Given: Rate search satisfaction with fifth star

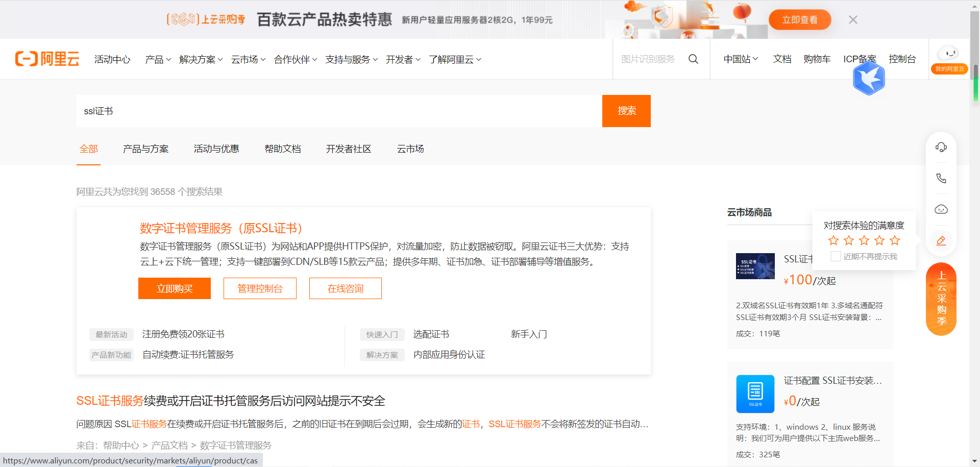Looking at the screenshot, I should tap(895, 240).
